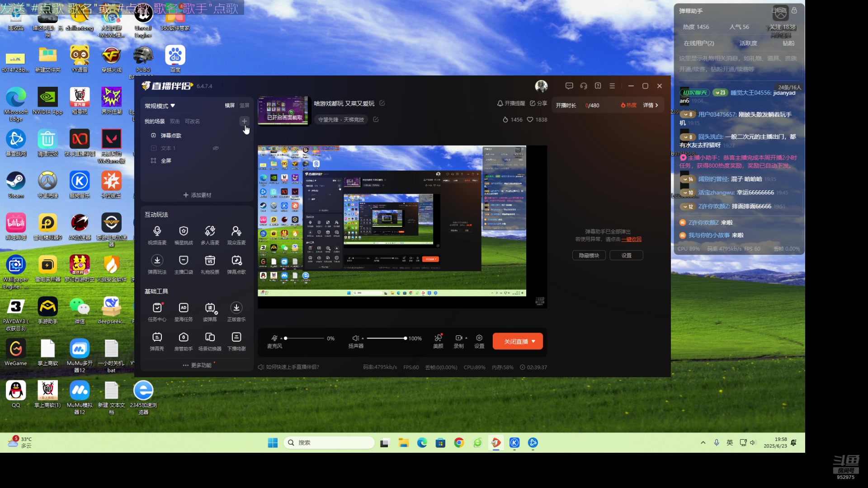This screenshot has width=868, height=488.
Task: Open 如何快速上手直播伴侣 help tip
Action: [288, 367]
